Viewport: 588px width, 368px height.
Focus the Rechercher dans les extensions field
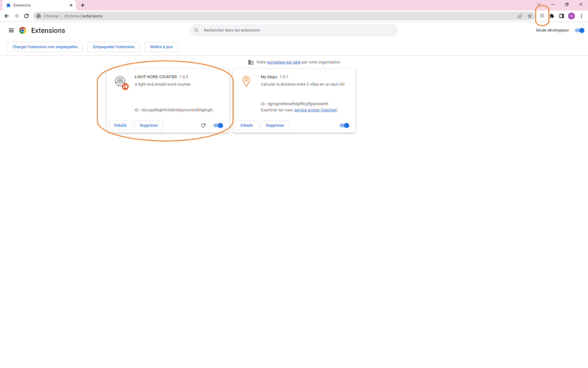(294, 30)
